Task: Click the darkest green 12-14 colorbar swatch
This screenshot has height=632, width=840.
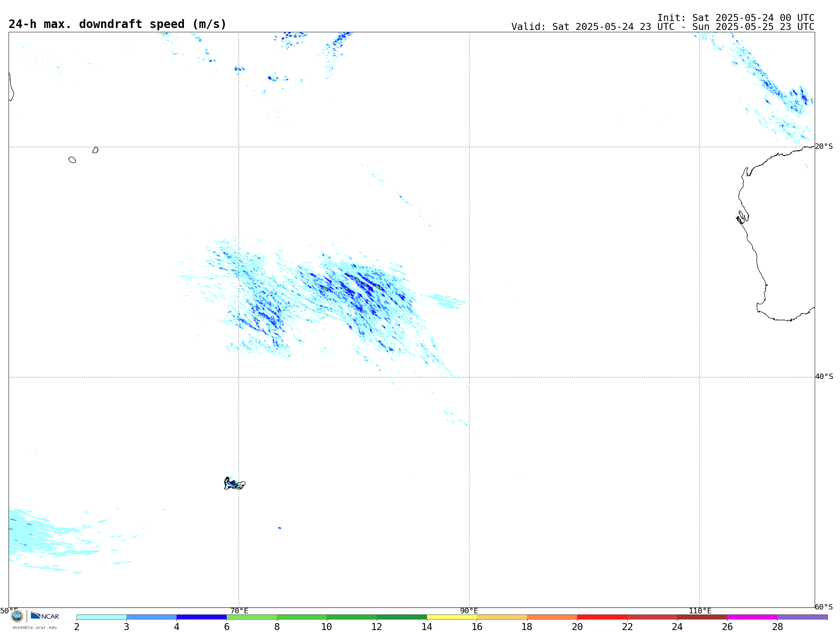Action: tap(402, 617)
